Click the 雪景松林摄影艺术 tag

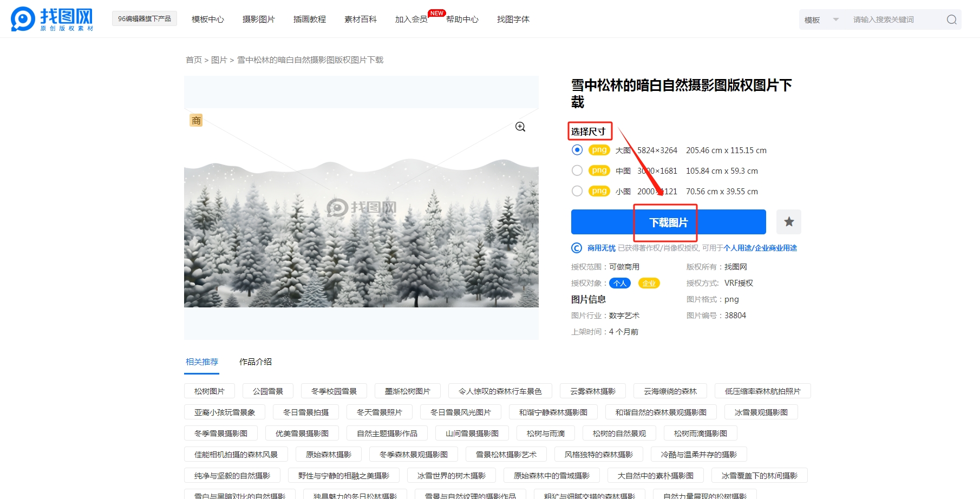click(506, 454)
